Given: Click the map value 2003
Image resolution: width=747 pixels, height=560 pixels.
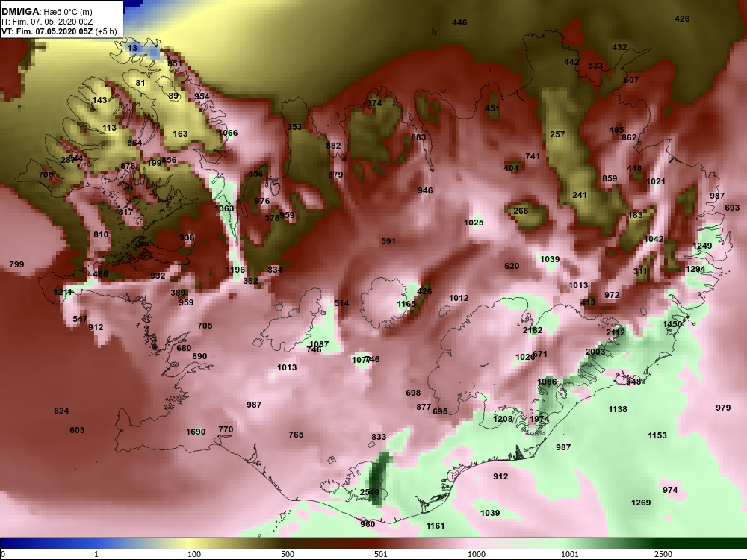Looking at the screenshot, I should [x=595, y=352].
